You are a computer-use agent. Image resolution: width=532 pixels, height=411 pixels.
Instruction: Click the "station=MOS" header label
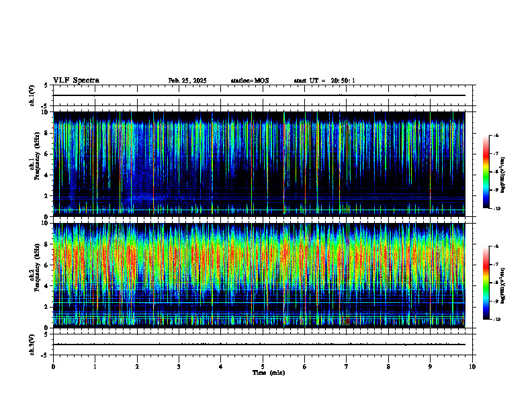click(x=250, y=81)
